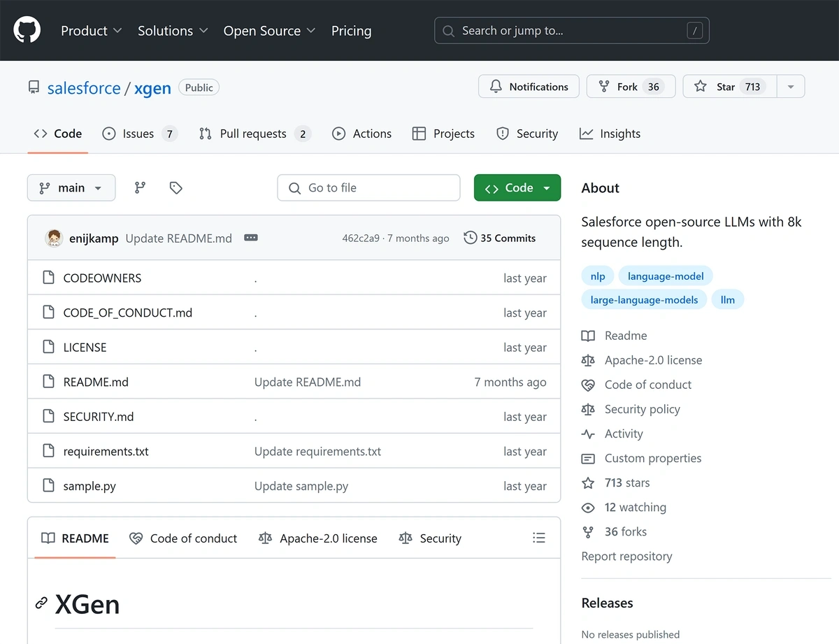Click the link anchor icon beside XGen heading
This screenshot has height=644, width=839.
coord(41,603)
